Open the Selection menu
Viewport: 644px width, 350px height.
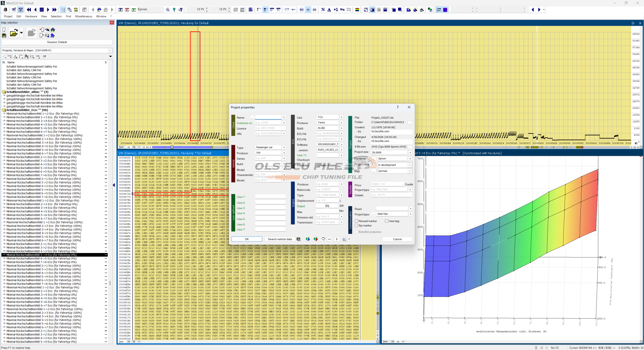point(56,16)
